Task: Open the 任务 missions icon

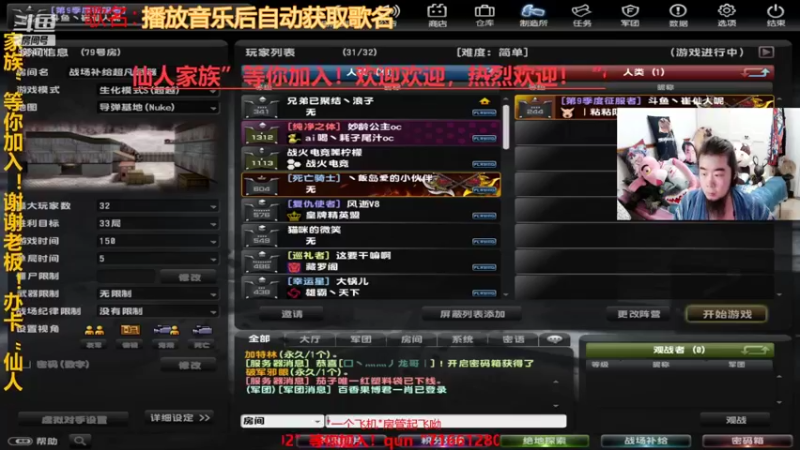Action: 582,15
